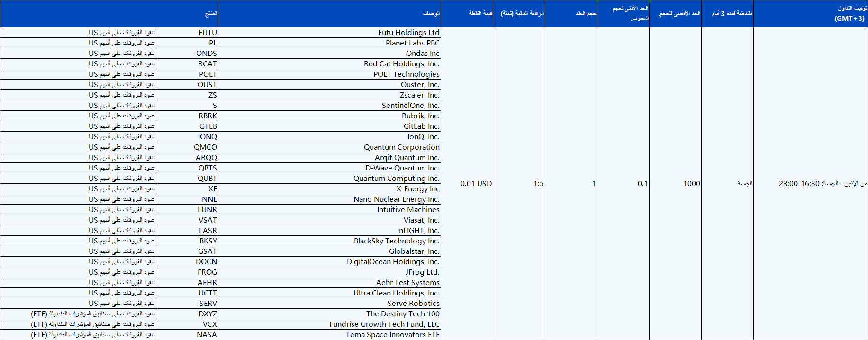
Task: Click the OUST ticker cell
Action: coord(187,85)
